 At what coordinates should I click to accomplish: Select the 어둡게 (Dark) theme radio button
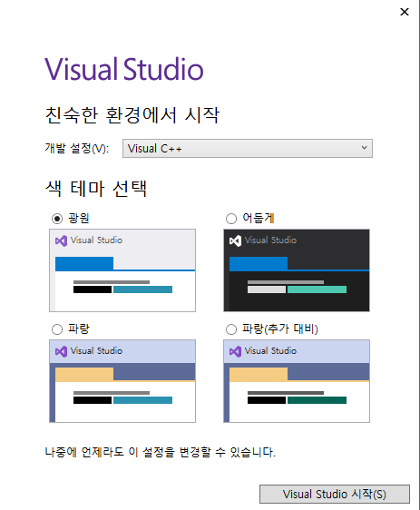click(x=231, y=219)
